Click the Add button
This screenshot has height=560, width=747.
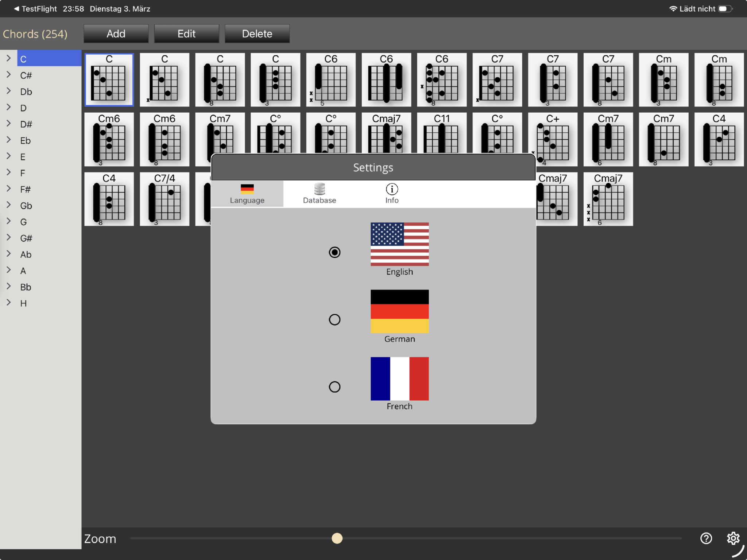[x=116, y=34]
